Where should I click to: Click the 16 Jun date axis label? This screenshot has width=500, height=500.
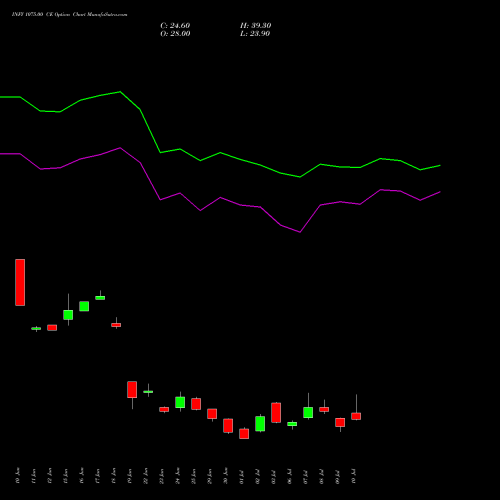click(x=82, y=476)
